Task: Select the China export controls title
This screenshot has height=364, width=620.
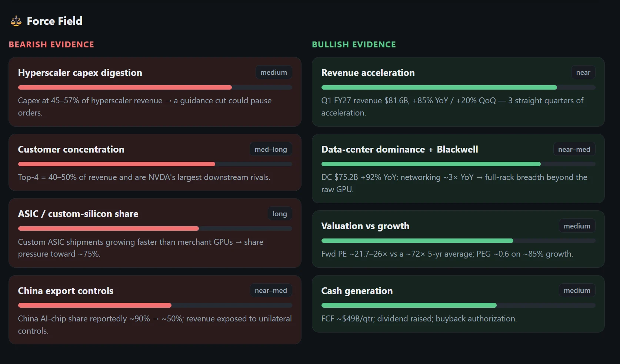Action: tap(66, 291)
